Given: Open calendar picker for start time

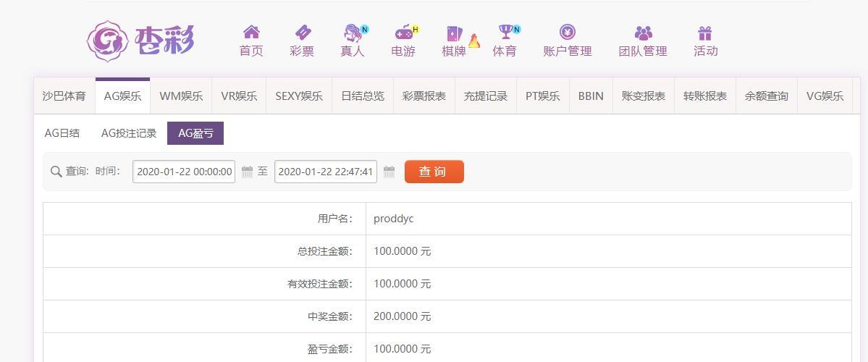Looking at the screenshot, I should (247, 172).
